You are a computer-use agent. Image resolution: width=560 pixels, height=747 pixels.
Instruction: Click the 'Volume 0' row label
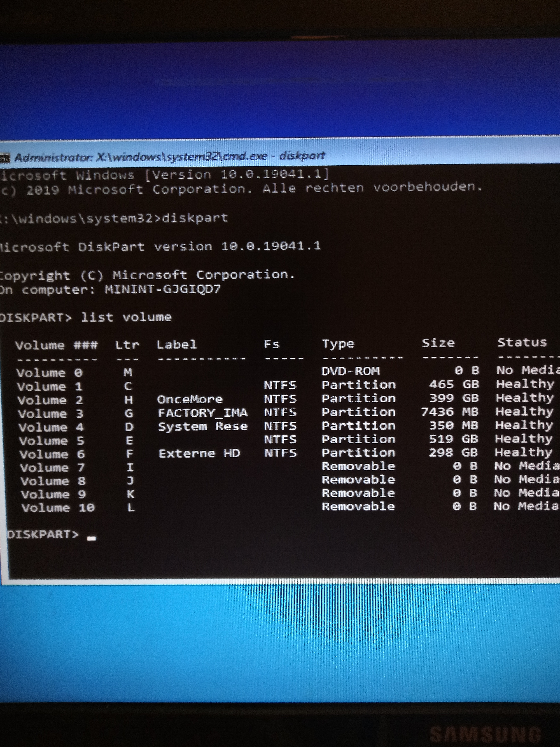(x=49, y=373)
